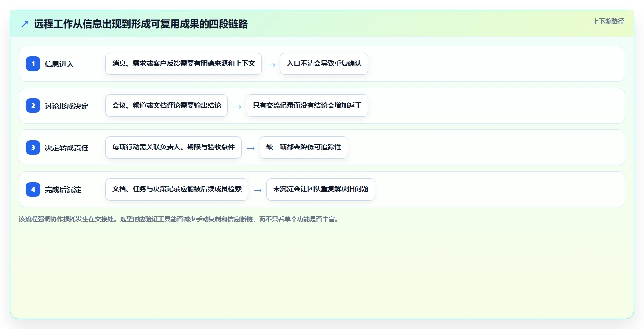This screenshot has height=329, width=644.
Task: Open the 每项行动需关联负责人、期限与验收条件 box
Action: (x=174, y=147)
